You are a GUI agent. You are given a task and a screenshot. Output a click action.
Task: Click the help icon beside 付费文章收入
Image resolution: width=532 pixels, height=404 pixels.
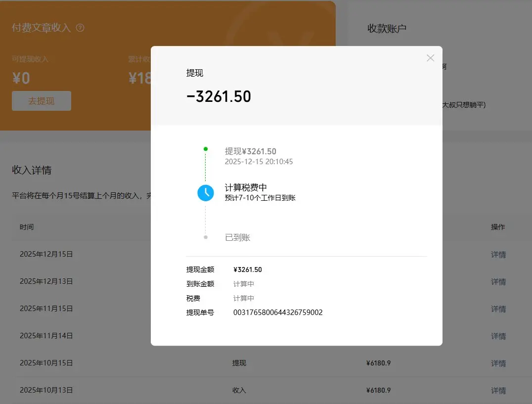(80, 28)
